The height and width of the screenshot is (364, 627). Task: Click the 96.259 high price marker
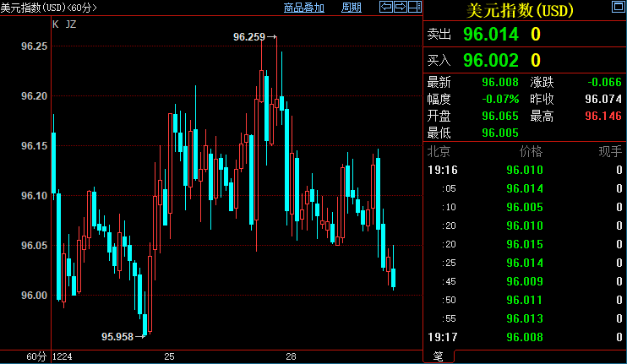(249, 37)
